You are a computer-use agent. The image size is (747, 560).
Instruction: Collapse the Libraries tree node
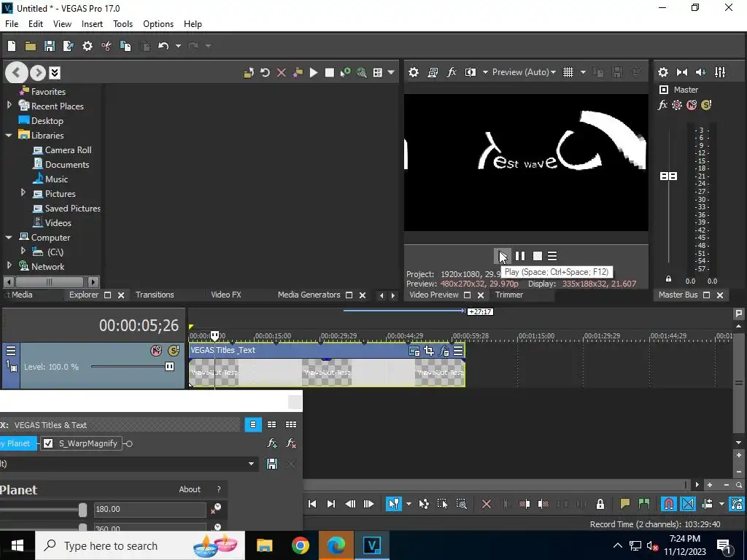pyautogui.click(x=9, y=135)
